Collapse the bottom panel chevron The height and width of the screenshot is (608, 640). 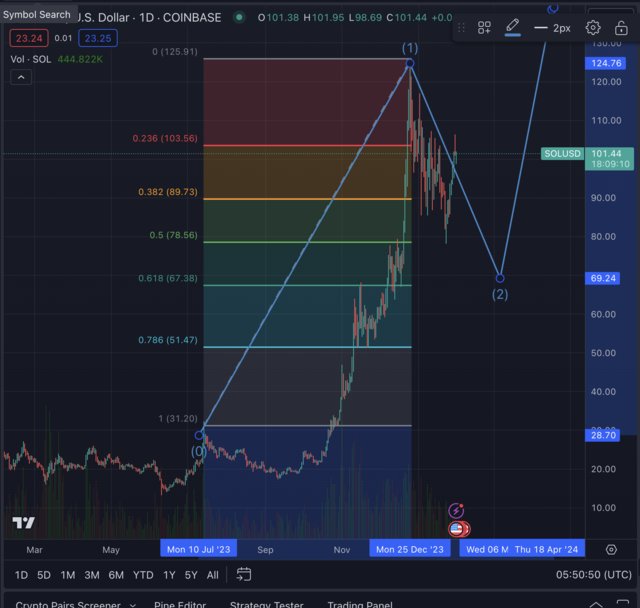pos(596,604)
